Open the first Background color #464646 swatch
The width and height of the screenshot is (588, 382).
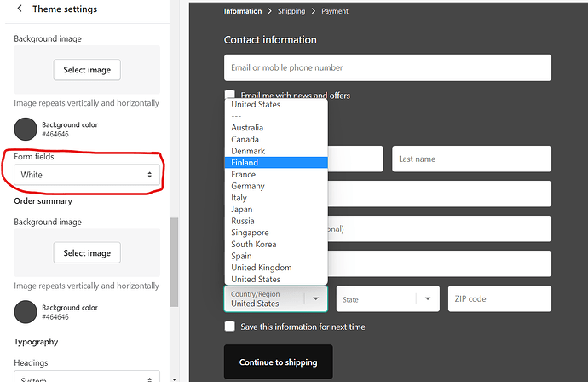click(26, 129)
